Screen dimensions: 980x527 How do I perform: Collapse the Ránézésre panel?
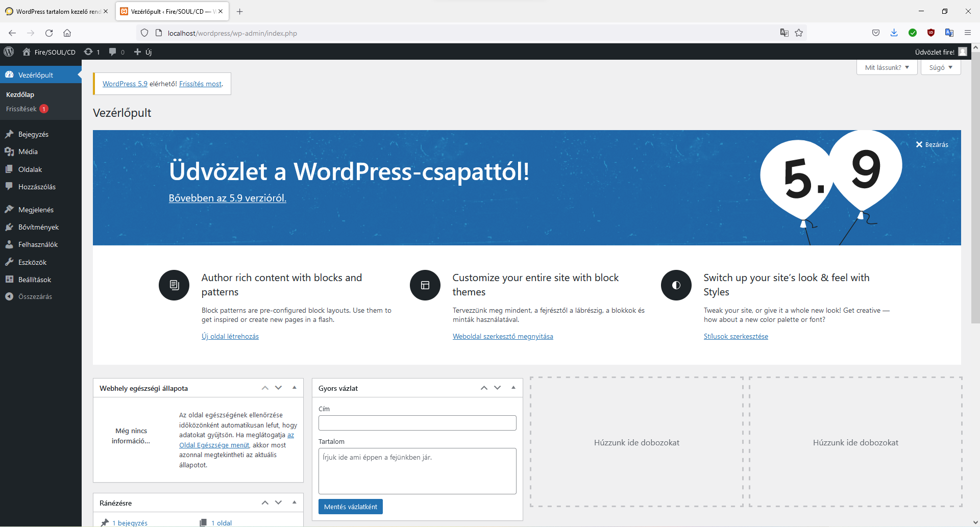point(295,503)
